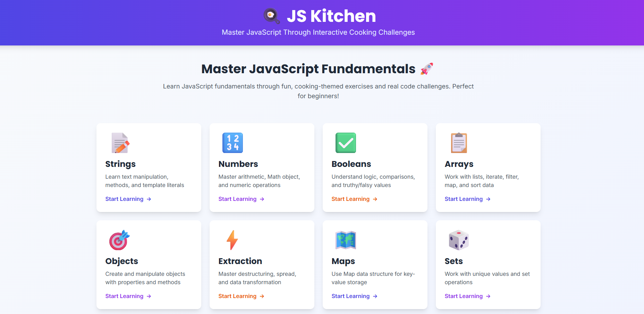Click the Sets dice icon
The height and width of the screenshot is (314, 644).
[459, 240]
